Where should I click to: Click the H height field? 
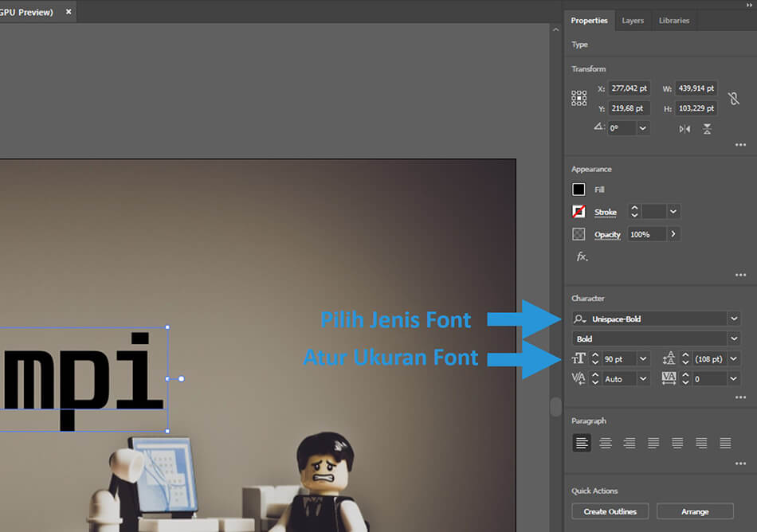pos(696,108)
